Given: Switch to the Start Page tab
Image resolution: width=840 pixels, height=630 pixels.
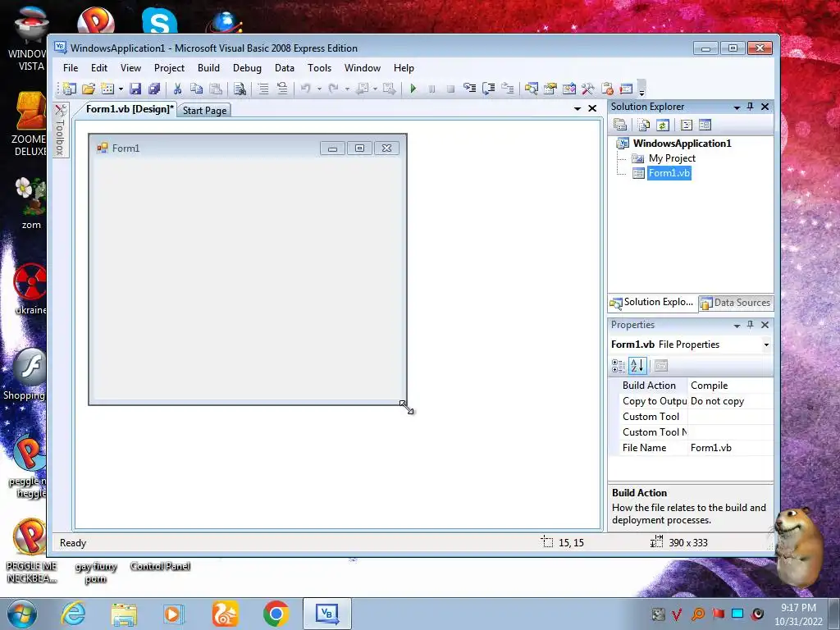Looking at the screenshot, I should point(204,111).
